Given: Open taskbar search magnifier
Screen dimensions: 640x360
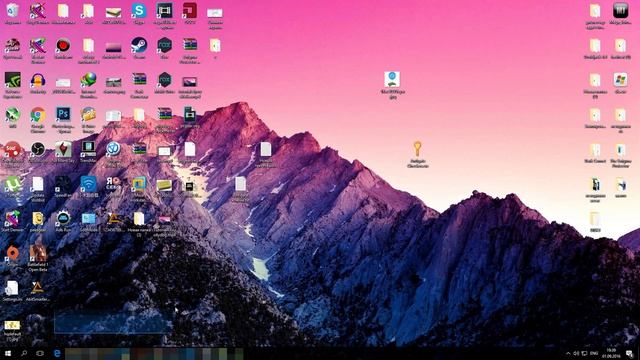Looking at the screenshot, I should 24,353.
